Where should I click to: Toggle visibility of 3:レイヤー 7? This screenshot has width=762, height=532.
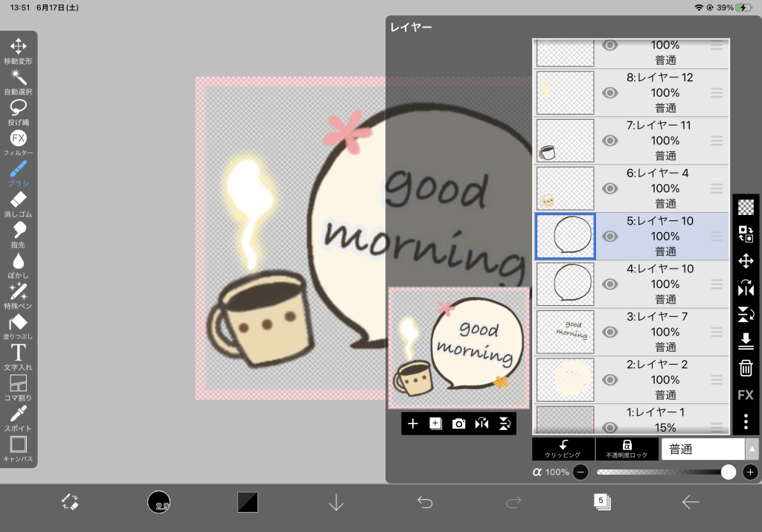click(x=610, y=332)
